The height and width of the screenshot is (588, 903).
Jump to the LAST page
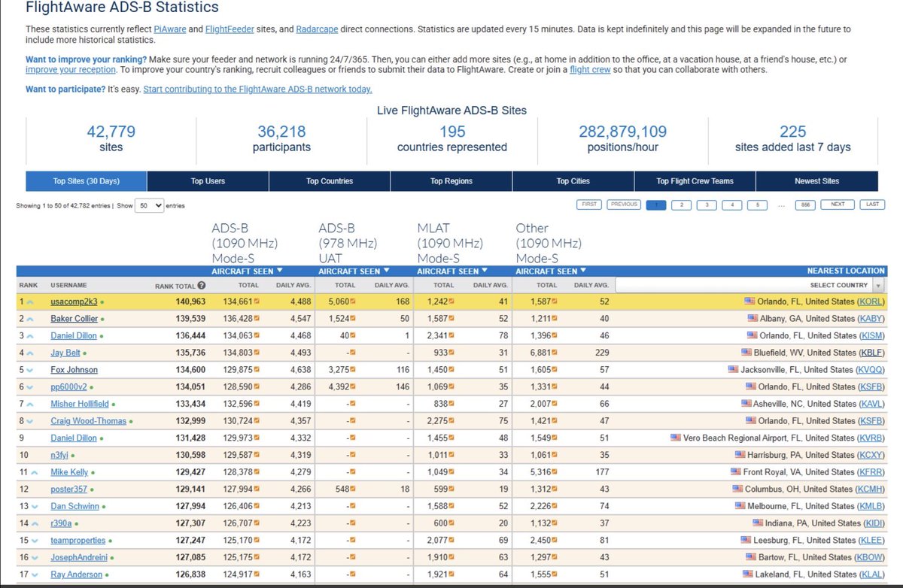pyautogui.click(x=872, y=205)
